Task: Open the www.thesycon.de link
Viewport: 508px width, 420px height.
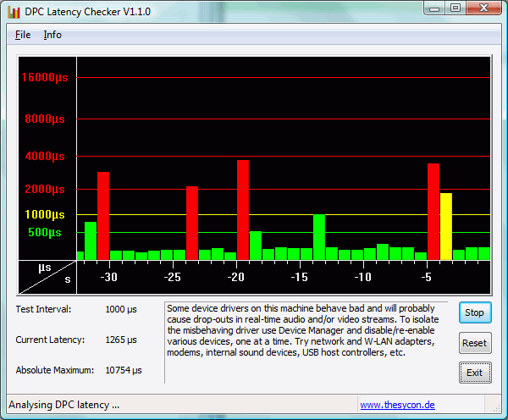Action: click(x=397, y=406)
